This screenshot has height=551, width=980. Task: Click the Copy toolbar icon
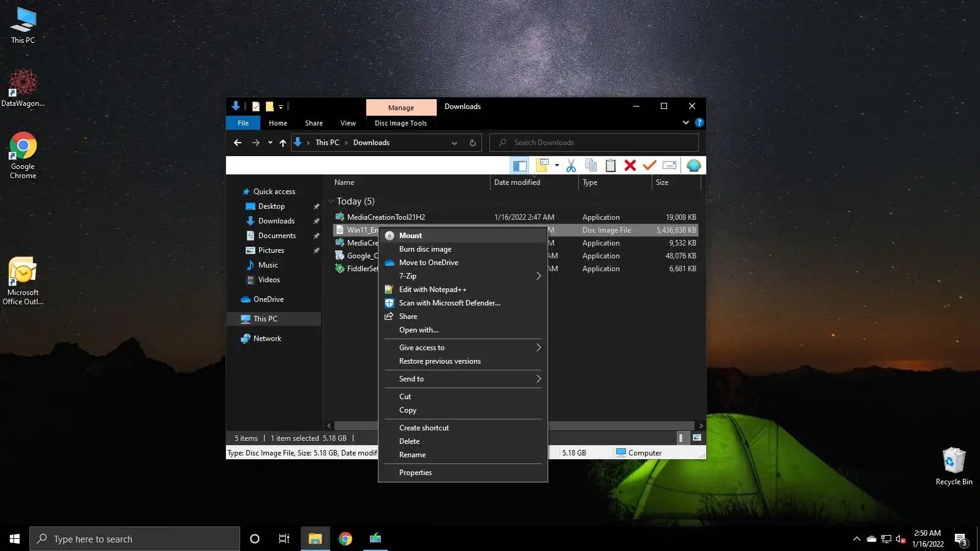tap(591, 165)
